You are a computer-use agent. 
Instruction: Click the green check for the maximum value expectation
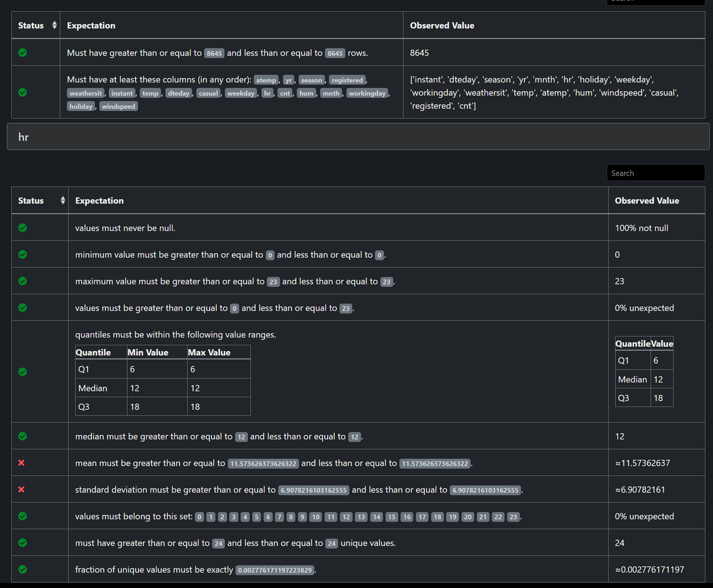tap(22, 282)
